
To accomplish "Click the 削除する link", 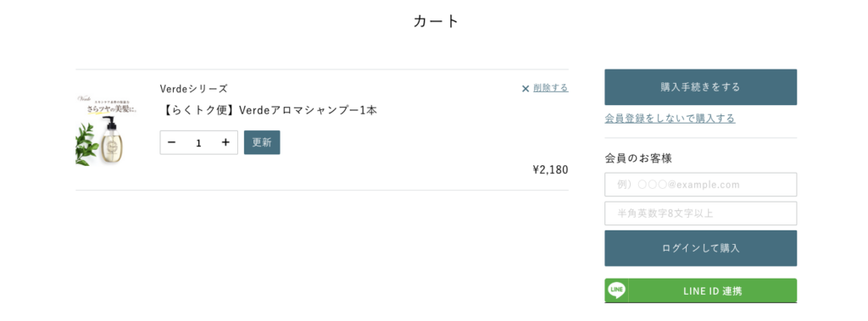I will tap(551, 88).
